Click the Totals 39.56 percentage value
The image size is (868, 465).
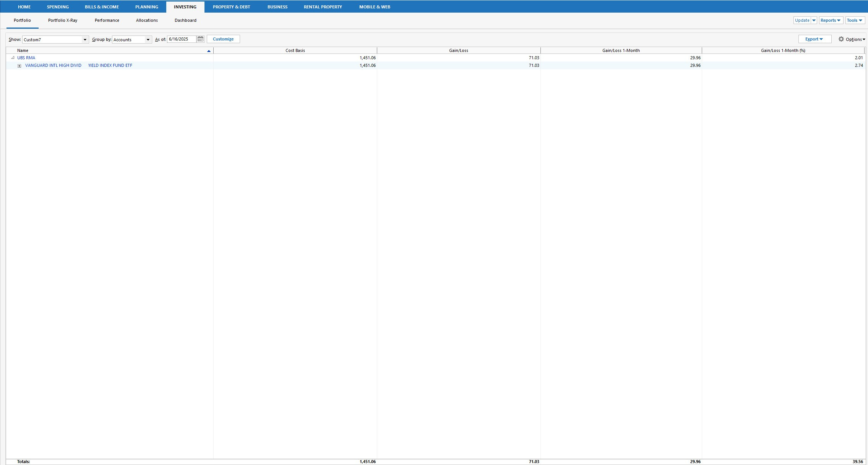coord(858,462)
